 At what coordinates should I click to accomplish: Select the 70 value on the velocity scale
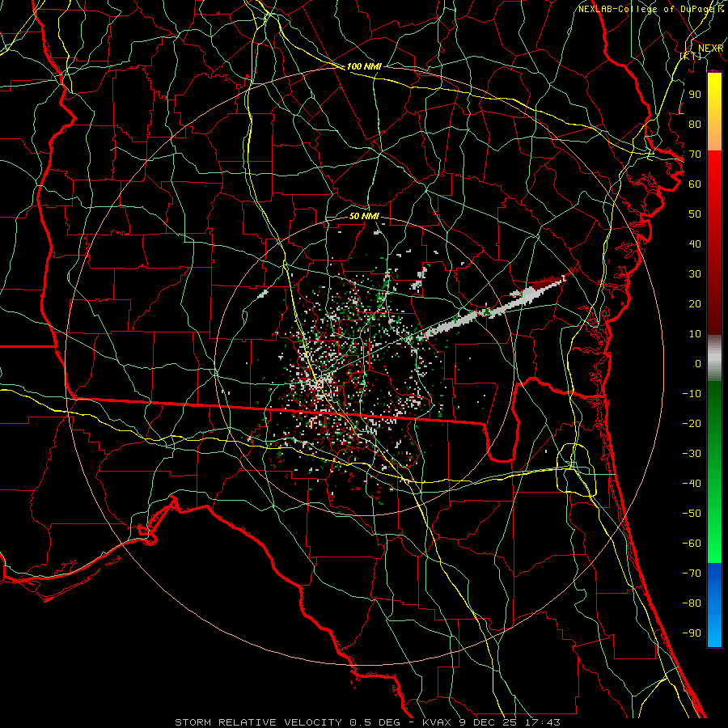coord(695,154)
